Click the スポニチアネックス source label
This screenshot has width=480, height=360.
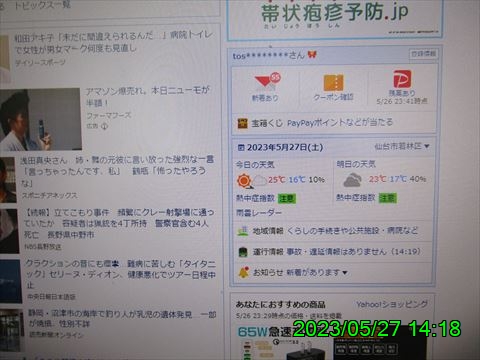point(50,195)
